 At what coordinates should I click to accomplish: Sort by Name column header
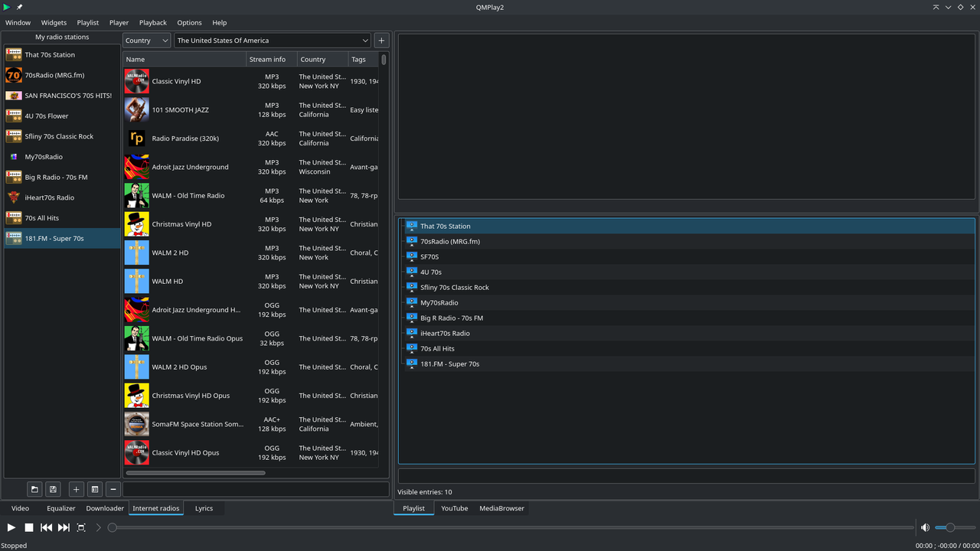click(185, 59)
